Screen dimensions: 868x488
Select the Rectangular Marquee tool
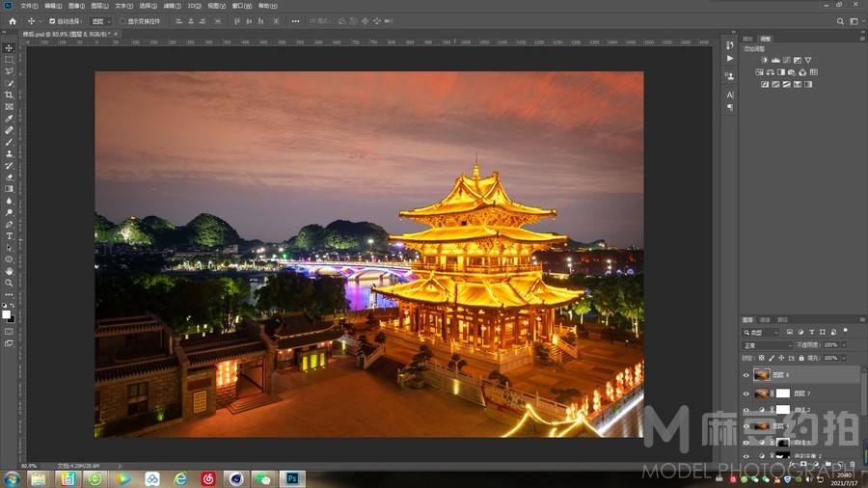click(9, 60)
